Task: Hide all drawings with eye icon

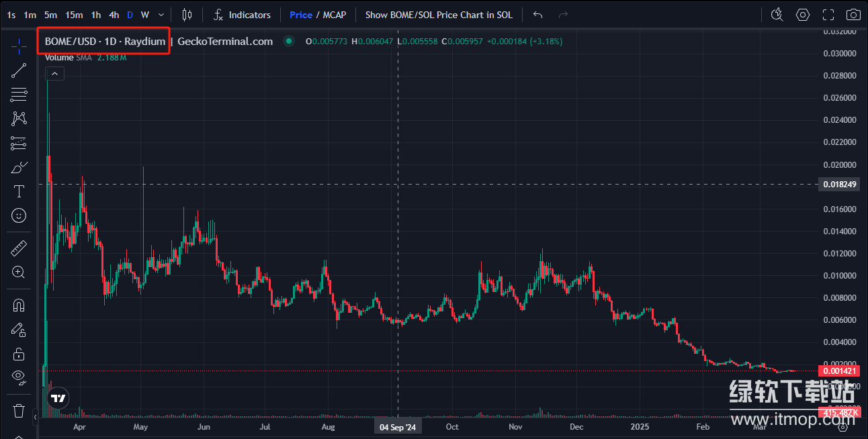Action: pyautogui.click(x=19, y=377)
